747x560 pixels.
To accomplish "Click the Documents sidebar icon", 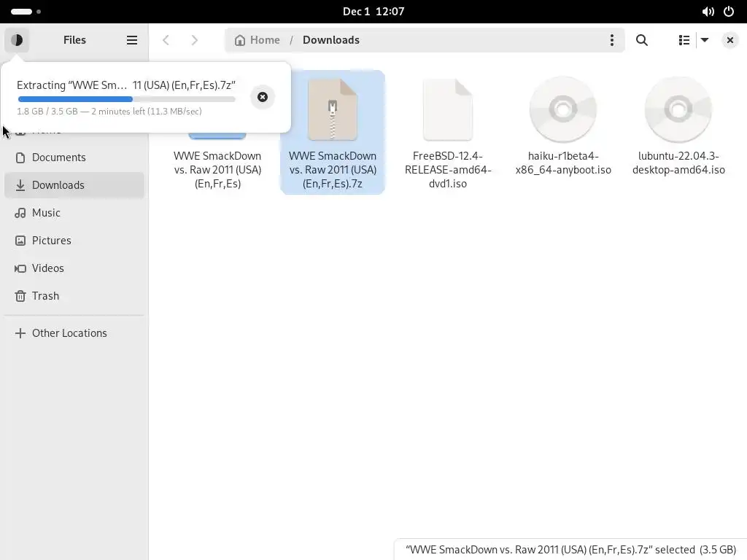I will 20,157.
